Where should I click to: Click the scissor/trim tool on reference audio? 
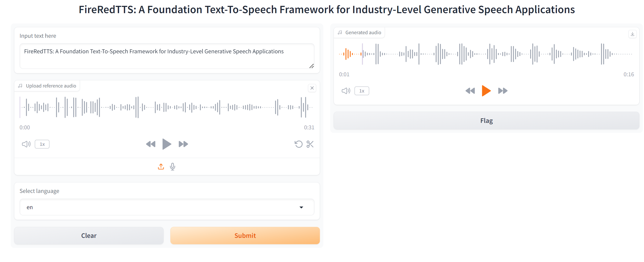point(310,144)
